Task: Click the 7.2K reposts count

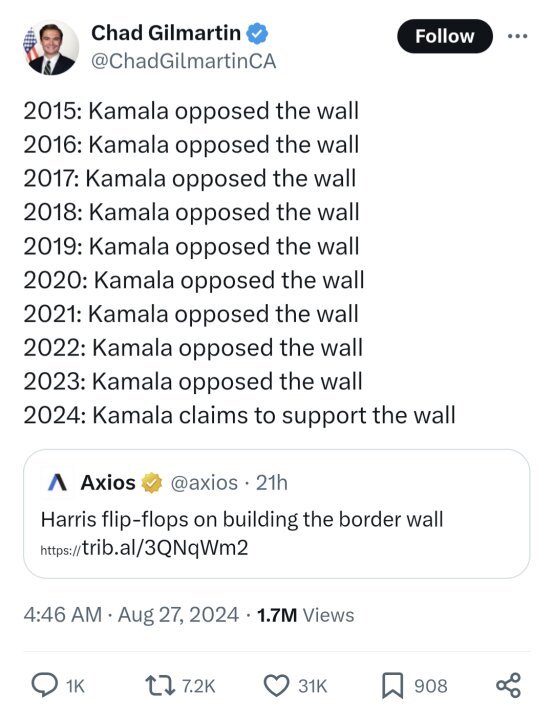Action: click(198, 686)
